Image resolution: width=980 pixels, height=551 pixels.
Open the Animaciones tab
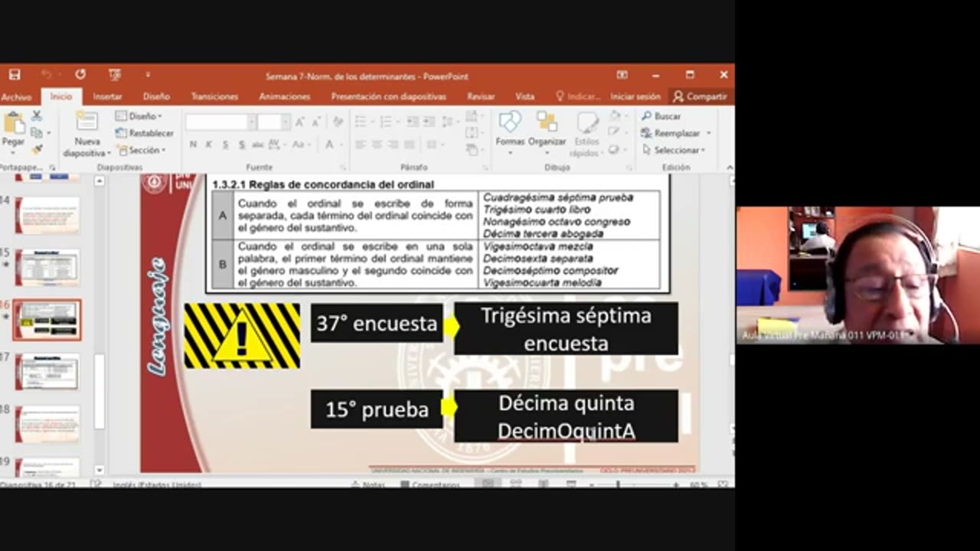(285, 96)
